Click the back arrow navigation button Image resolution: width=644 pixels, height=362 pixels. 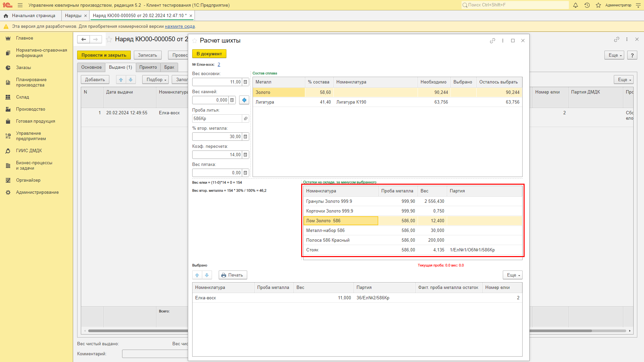tap(84, 40)
